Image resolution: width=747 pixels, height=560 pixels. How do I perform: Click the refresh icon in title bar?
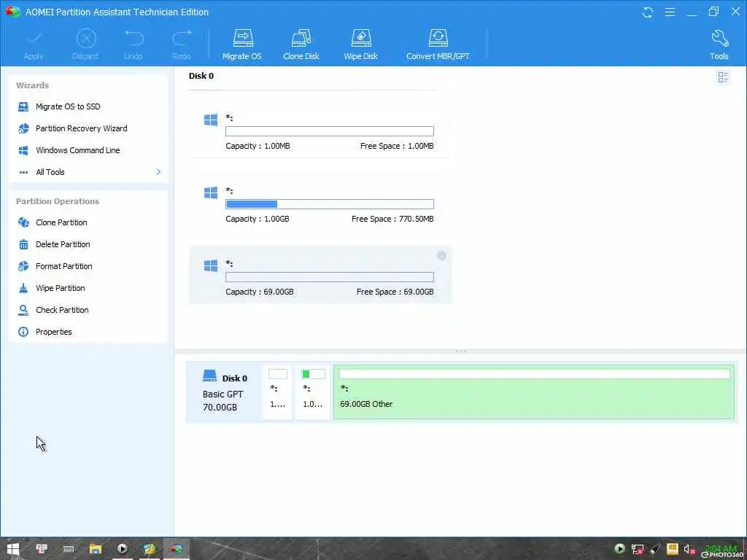pos(648,12)
